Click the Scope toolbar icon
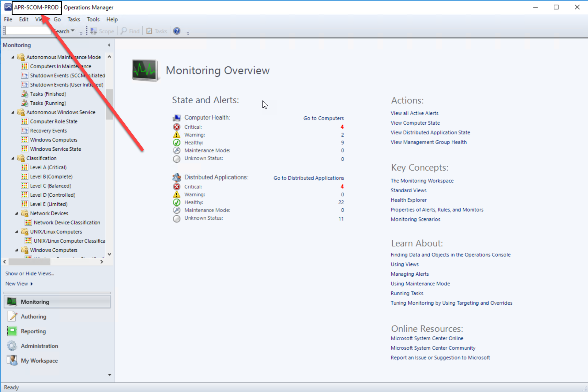This screenshot has height=392, width=588. pos(94,31)
